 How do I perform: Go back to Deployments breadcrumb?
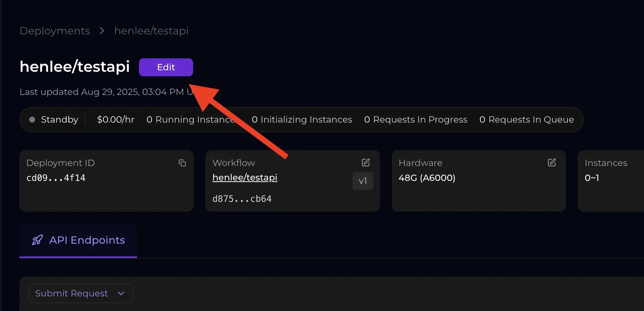point(55,31)
